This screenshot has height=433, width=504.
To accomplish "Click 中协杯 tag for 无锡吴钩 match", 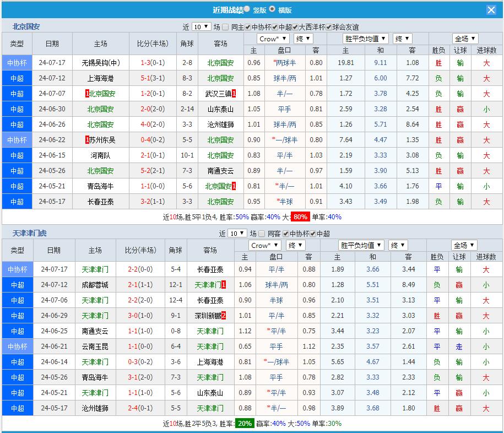I will tap(17, 63).
